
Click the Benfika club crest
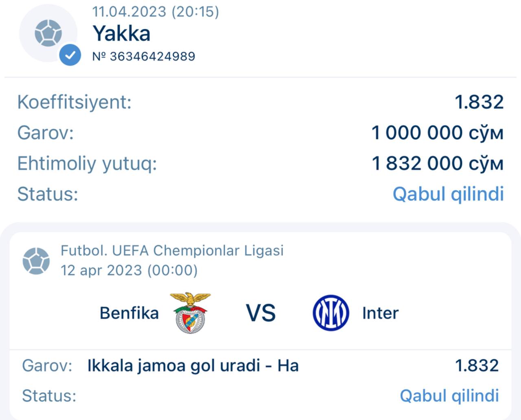(190, 313)
